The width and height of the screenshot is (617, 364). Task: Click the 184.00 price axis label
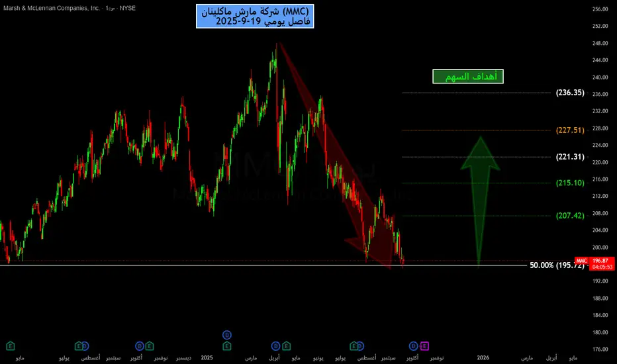[600, 315]
